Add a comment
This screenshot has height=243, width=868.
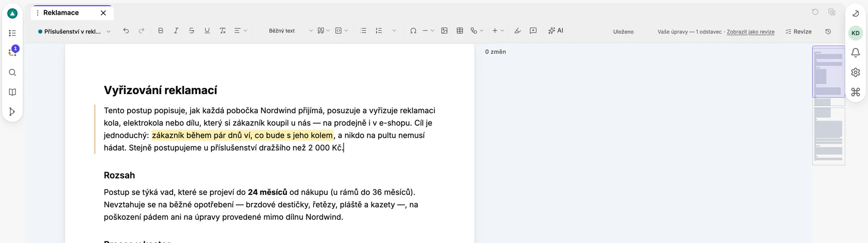(533, 31)
